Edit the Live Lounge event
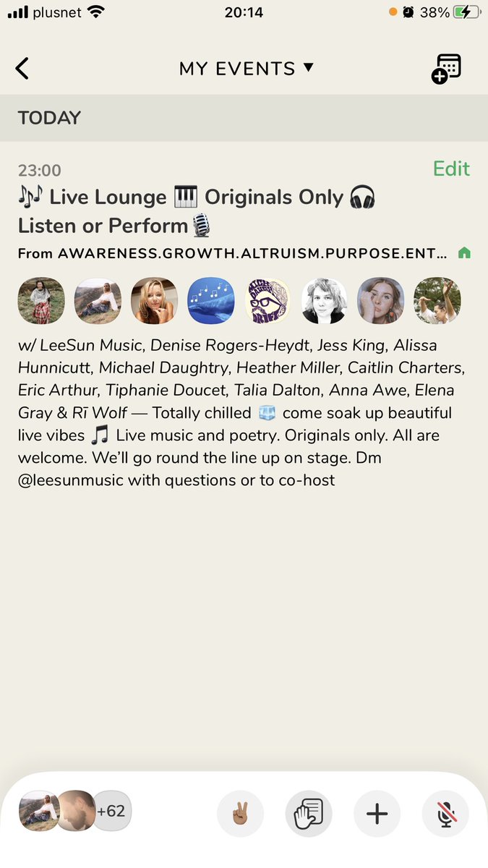Viewport: 488px width, 868px height. tap(451, 169)
